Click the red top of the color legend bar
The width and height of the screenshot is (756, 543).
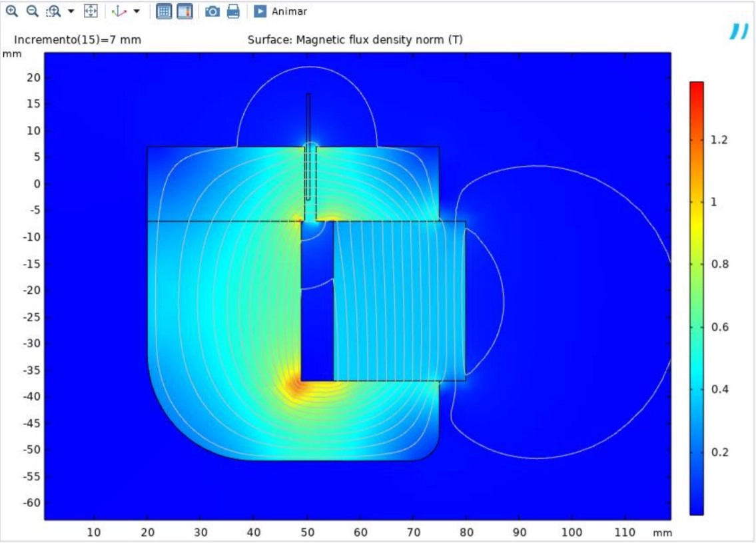pos(696,87)
